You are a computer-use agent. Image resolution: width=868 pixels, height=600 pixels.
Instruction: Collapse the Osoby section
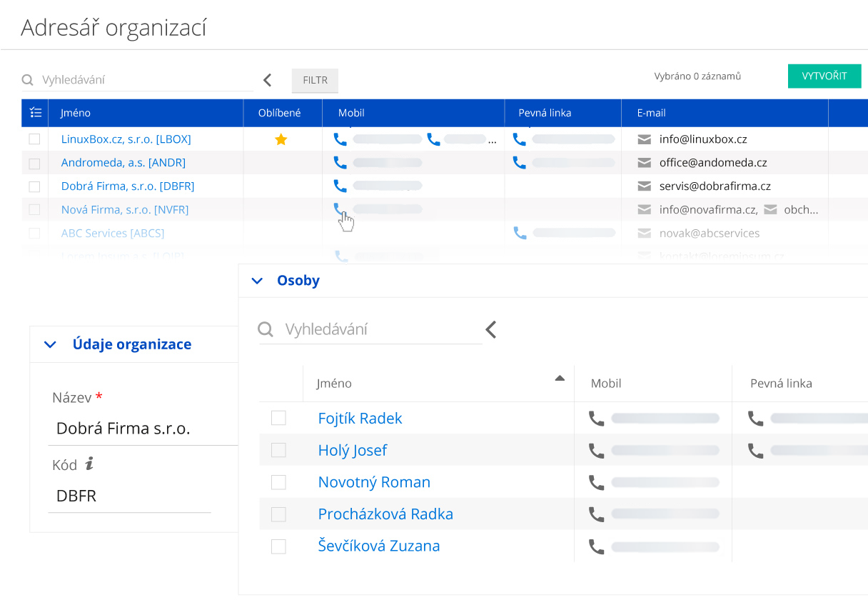tap(257, 281)
